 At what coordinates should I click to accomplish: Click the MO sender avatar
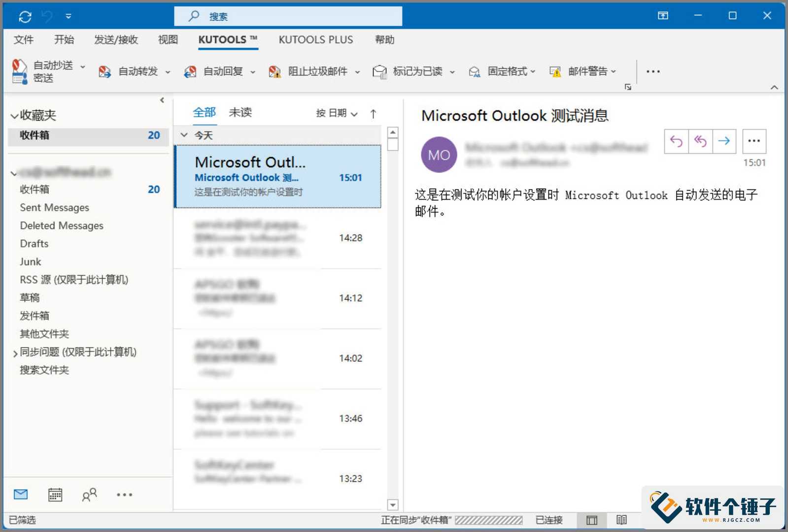click(439, 155)
